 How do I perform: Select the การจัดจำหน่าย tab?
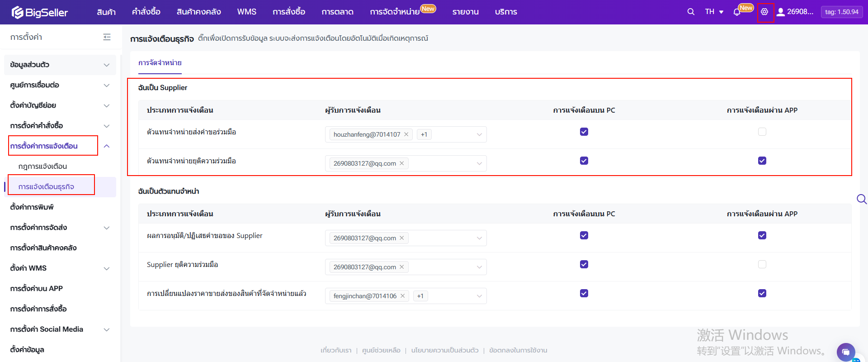pos(160,63)
